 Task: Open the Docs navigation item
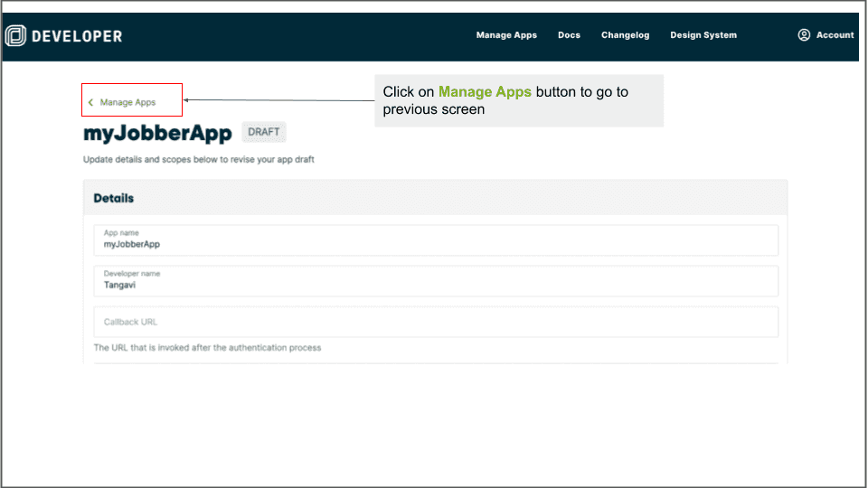coord(569,35)
